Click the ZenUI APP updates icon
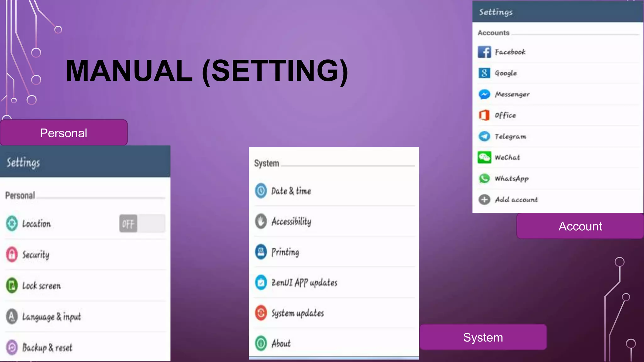The image size is (644, 362). 261,282
